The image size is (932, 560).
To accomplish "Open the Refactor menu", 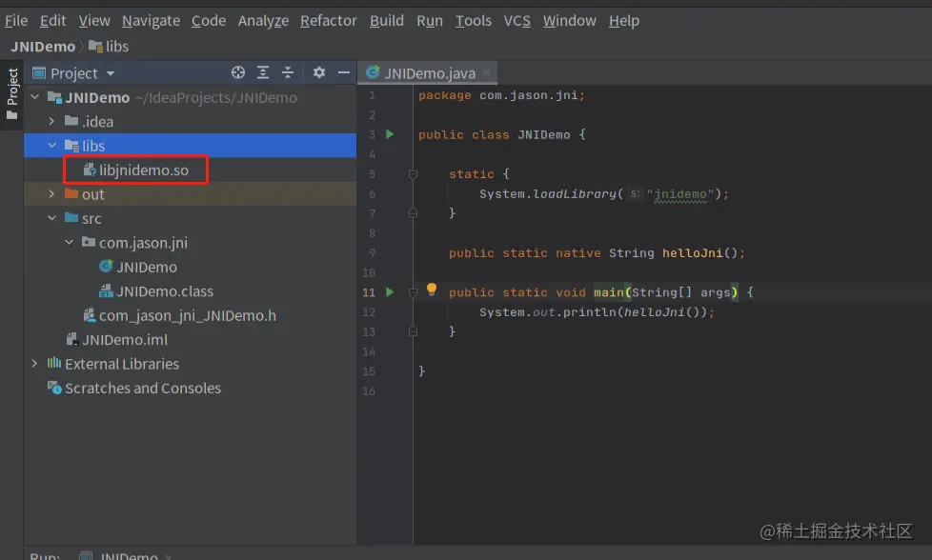I will 328,20.
